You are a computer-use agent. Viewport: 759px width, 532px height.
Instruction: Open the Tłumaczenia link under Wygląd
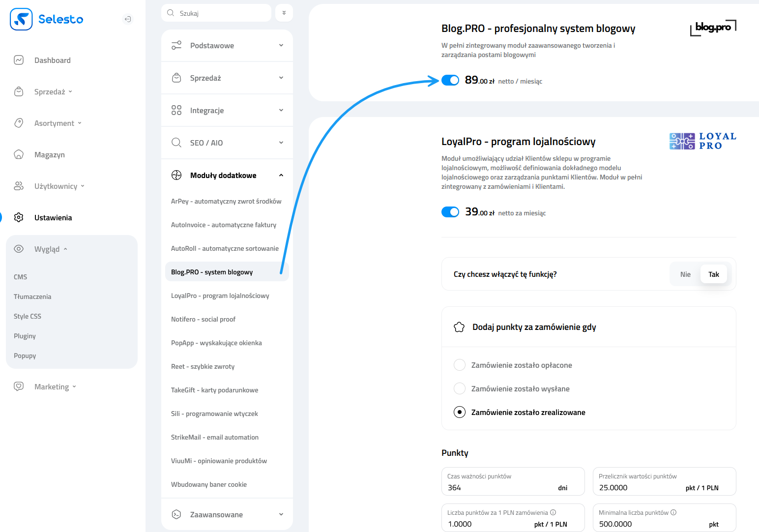(x=32, y=296)
